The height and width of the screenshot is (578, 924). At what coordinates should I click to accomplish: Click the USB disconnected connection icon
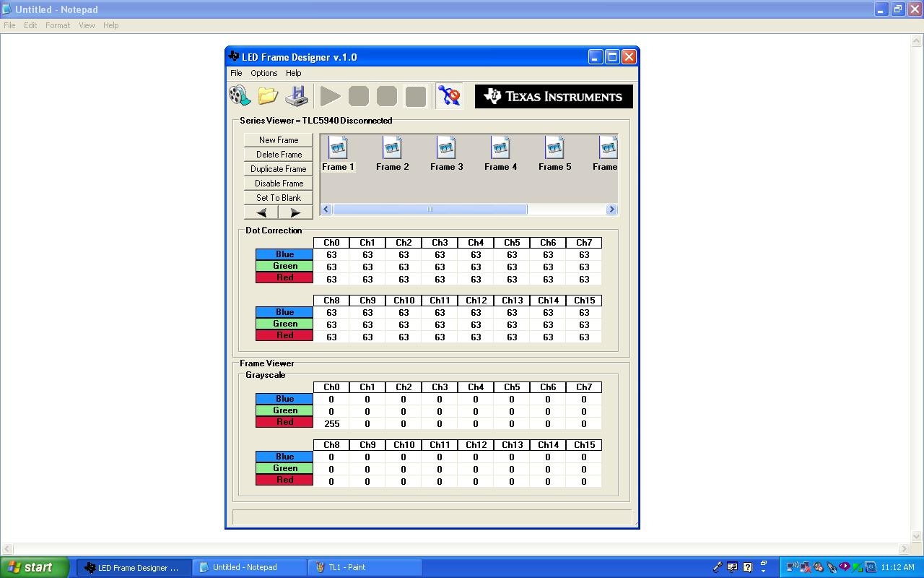click(x=448, y=96)
